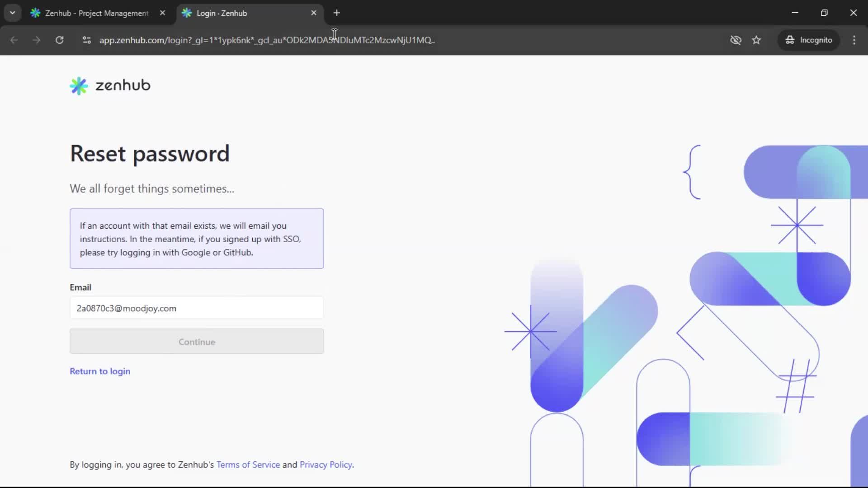Reload the current page
This screenshot has height=488, width=868.
(59, 40)
